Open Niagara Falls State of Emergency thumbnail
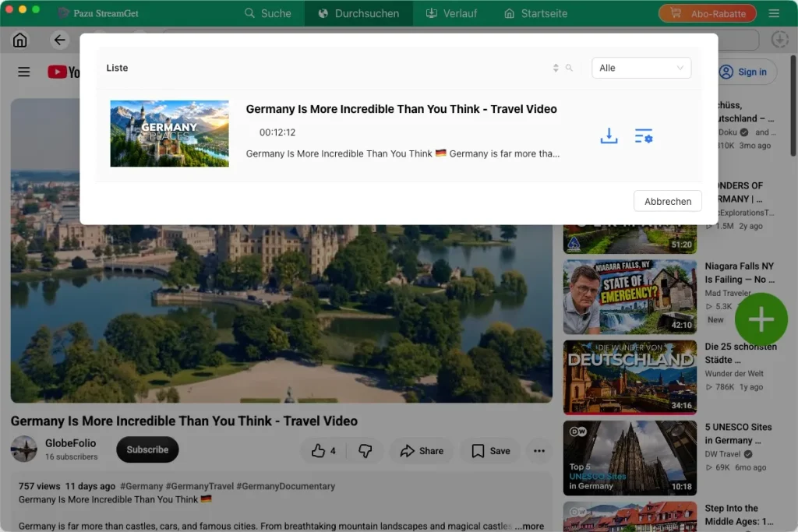Viewport: 798px width, 532px height. click(630, 297)
